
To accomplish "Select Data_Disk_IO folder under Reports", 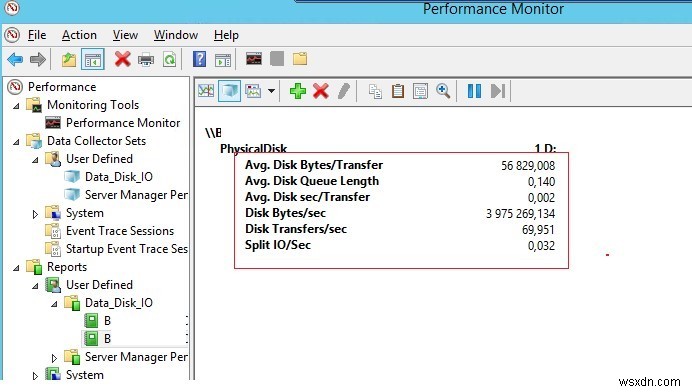I will click(119, 303).
